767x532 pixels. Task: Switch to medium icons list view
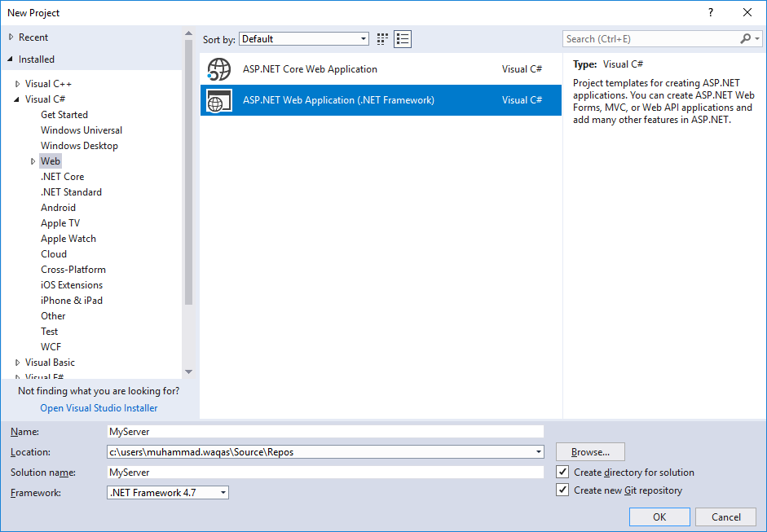[x=403, y=39]
